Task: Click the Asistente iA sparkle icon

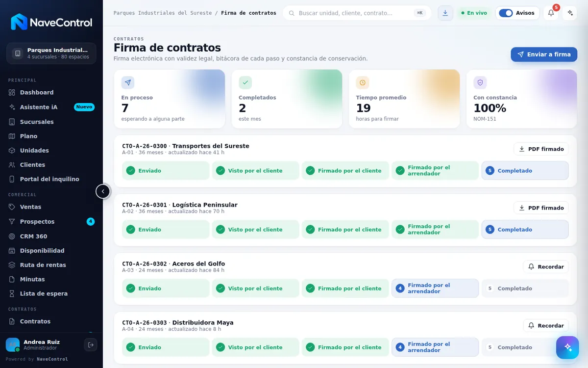Action: [12, 107]
